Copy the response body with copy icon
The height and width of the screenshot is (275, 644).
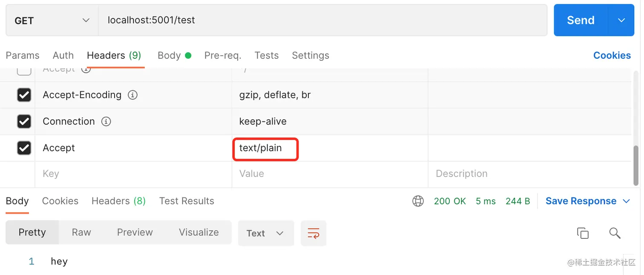point(583,233)
